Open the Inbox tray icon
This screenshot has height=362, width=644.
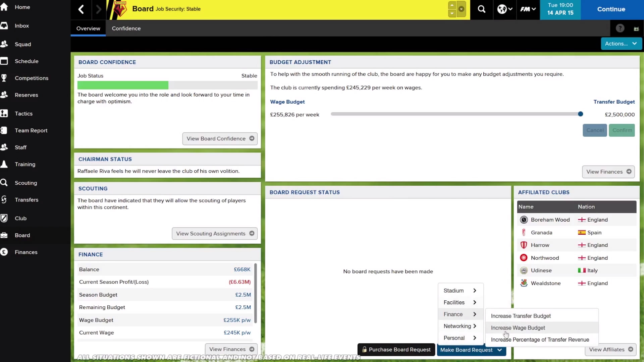click(x=4, y=26)
